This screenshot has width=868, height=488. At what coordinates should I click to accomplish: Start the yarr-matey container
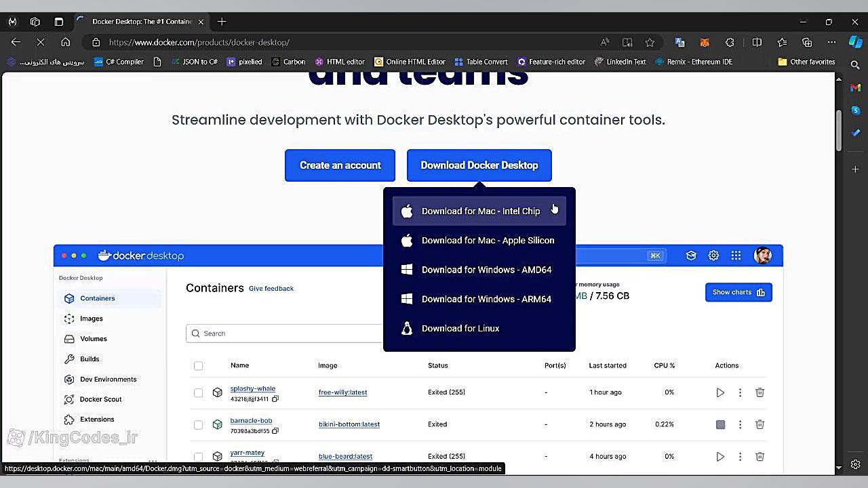coord(720,457)
